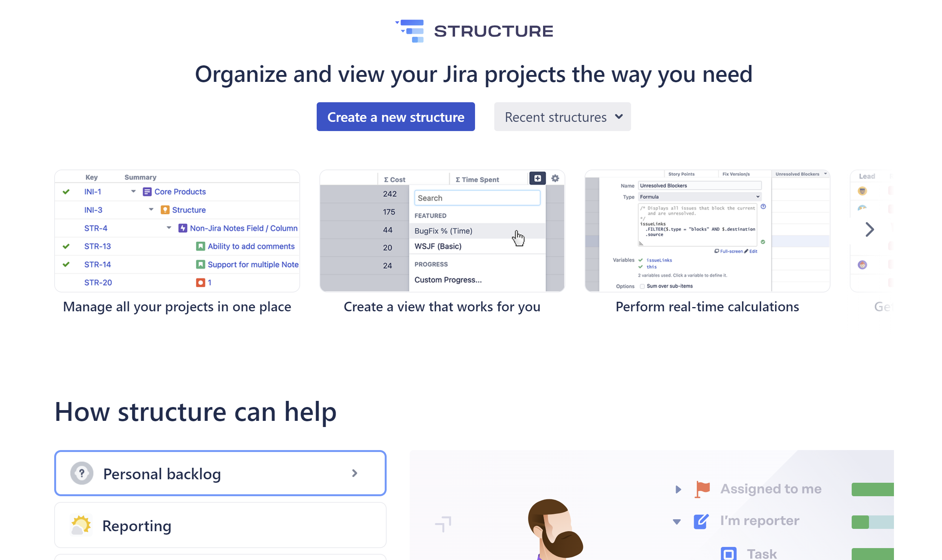
Task: Open the Type Formula dropdown
Action: click(x=699, y=196)
